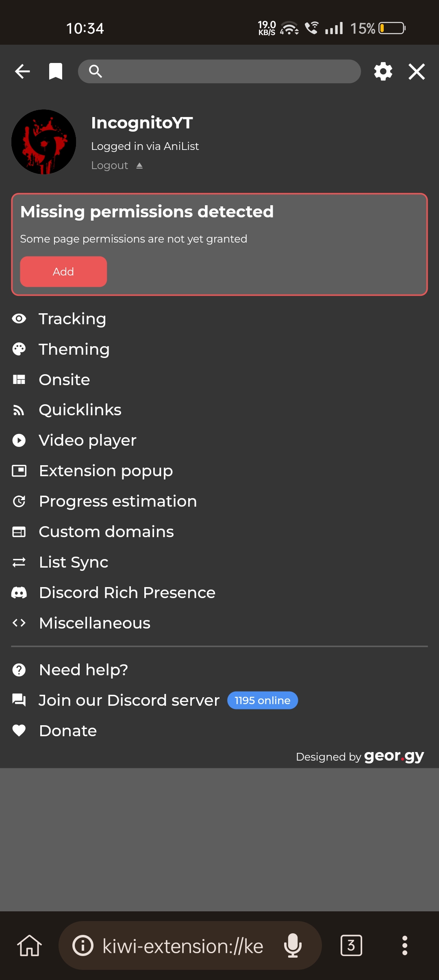Click the Quicklinks feed icon
Screen dimensions: 439x980
coord(19,410)
